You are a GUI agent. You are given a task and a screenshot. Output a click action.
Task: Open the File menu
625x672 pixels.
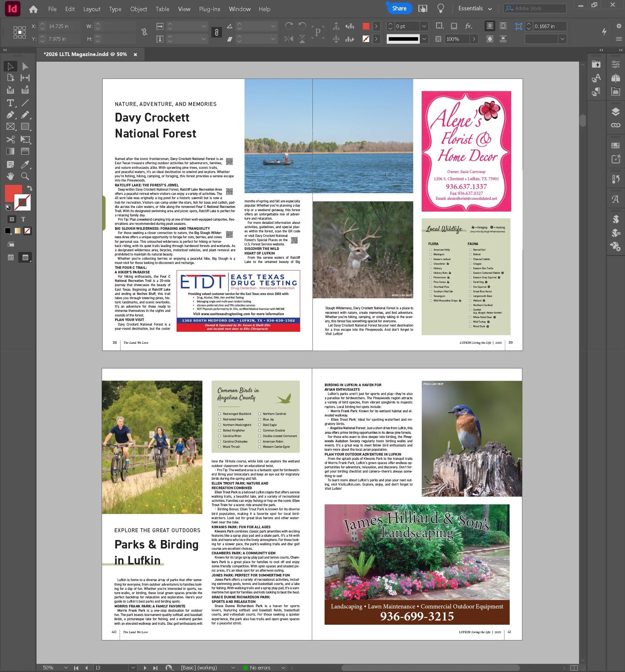pos(52,9)
